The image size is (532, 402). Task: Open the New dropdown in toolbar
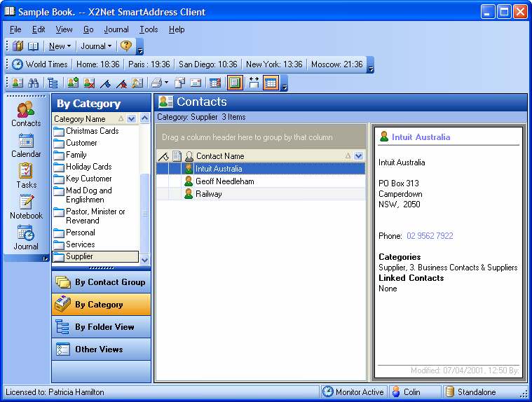point(60,46)
